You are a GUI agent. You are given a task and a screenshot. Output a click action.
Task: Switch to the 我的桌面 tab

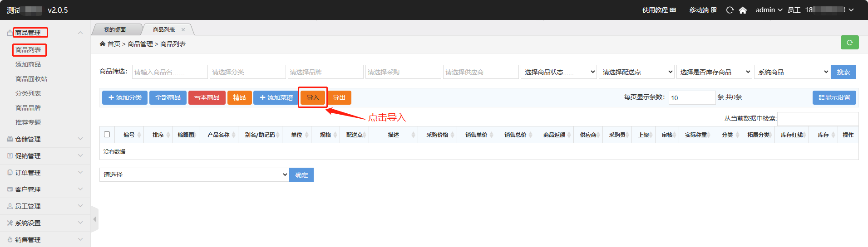[115, 30]
